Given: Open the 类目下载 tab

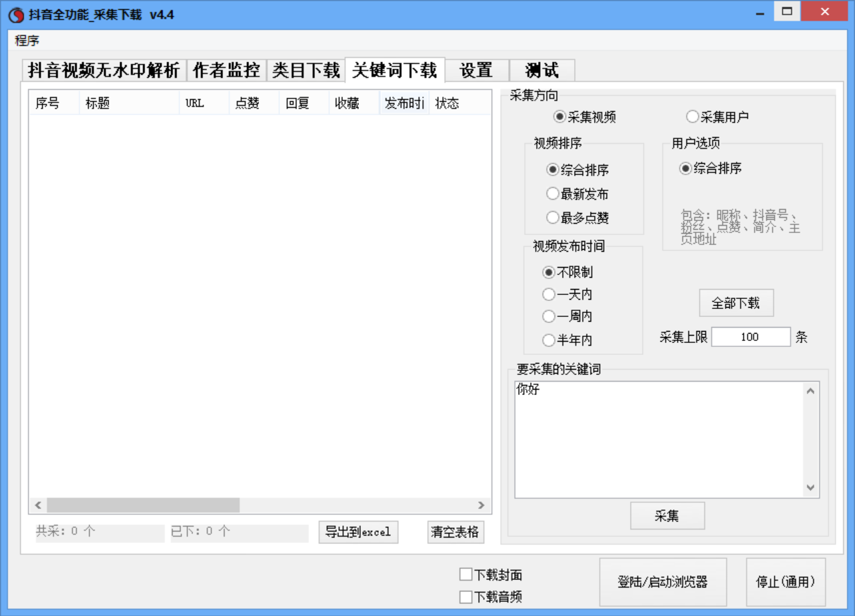Looking at the screenshot, I should (x=306, y=70).
